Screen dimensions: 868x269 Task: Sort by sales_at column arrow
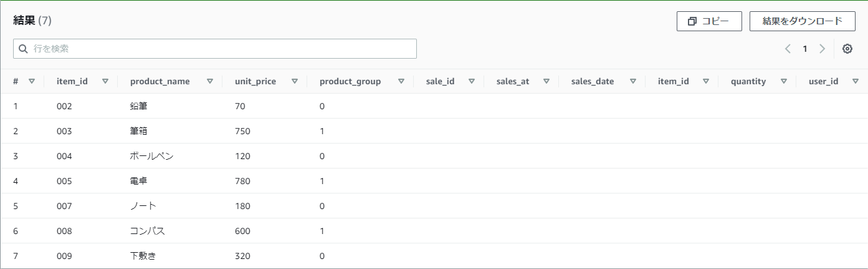tap(546, 81)
